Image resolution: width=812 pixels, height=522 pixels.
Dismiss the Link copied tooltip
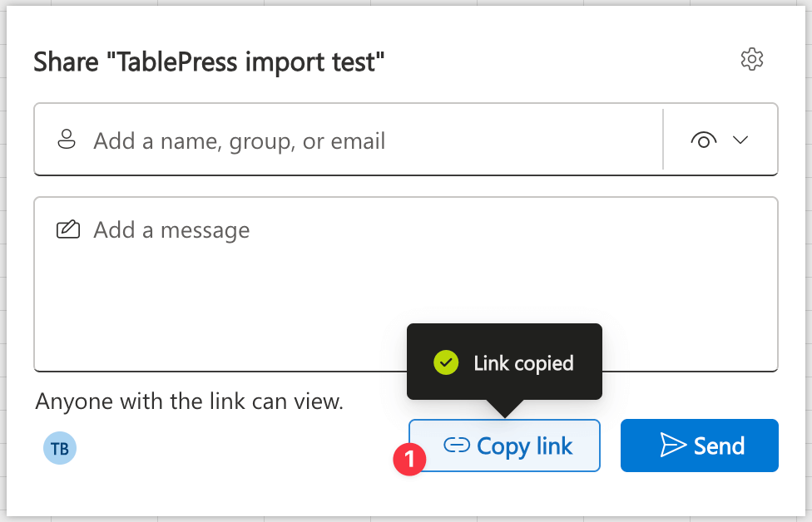[x=503, y=362]
